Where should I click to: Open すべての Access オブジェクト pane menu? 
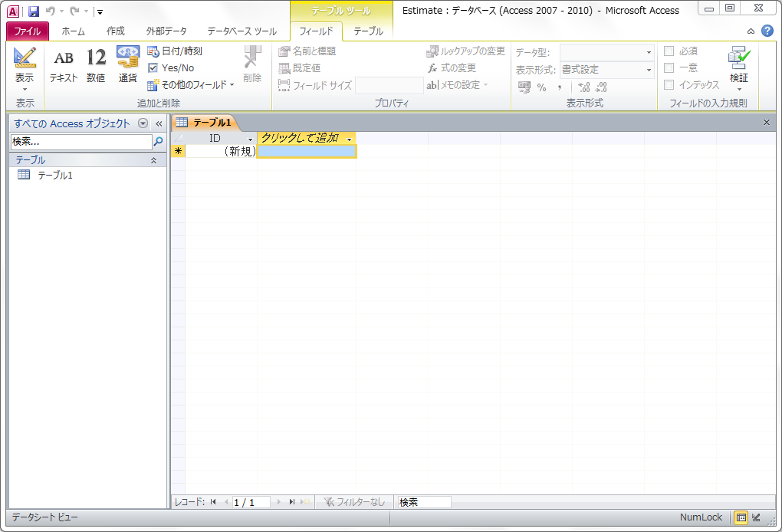point(143,123)
